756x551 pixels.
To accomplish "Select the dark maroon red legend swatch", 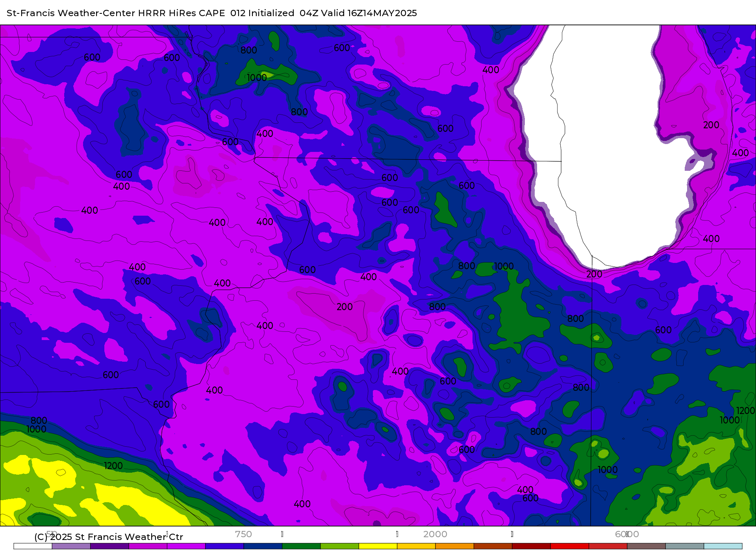I will tap(531, 546).
